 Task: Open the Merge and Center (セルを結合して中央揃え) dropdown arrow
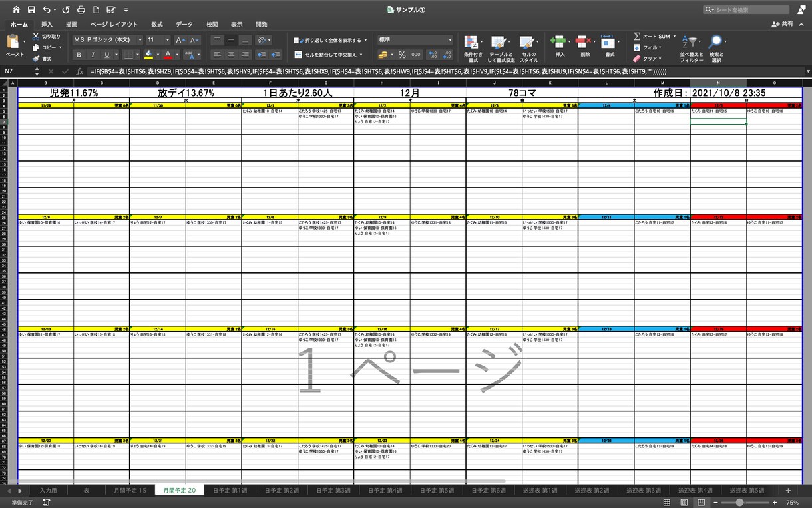[x=361, y=55]
